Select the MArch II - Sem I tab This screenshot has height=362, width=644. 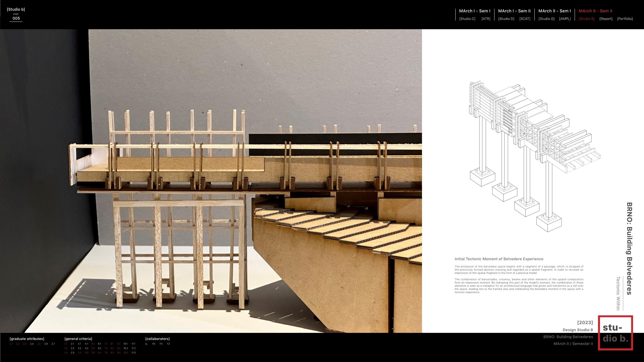pyautogui.click(x=554, y=11)
